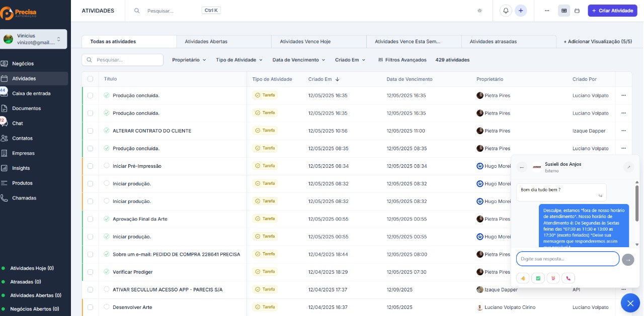The image size is (644, 316).
Task: Switch to Atividades Abertas tab
Action: pyautogui.click(x=206, y=42)
